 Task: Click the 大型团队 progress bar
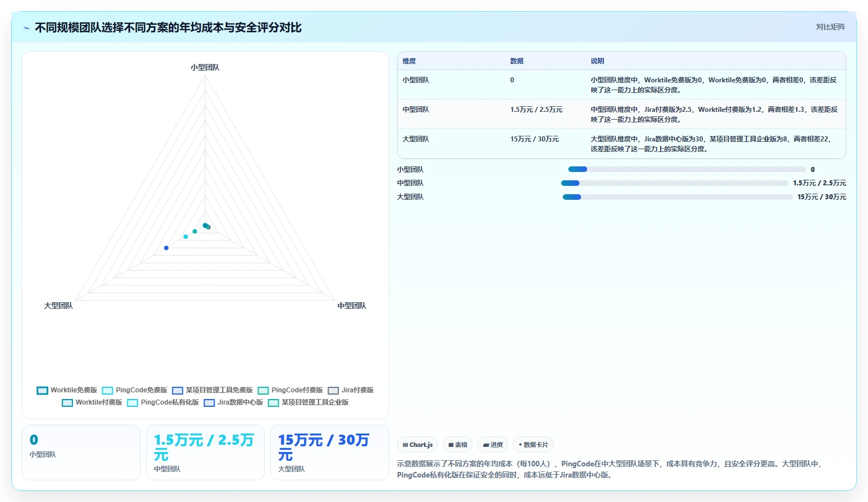[x=677, y=197]
